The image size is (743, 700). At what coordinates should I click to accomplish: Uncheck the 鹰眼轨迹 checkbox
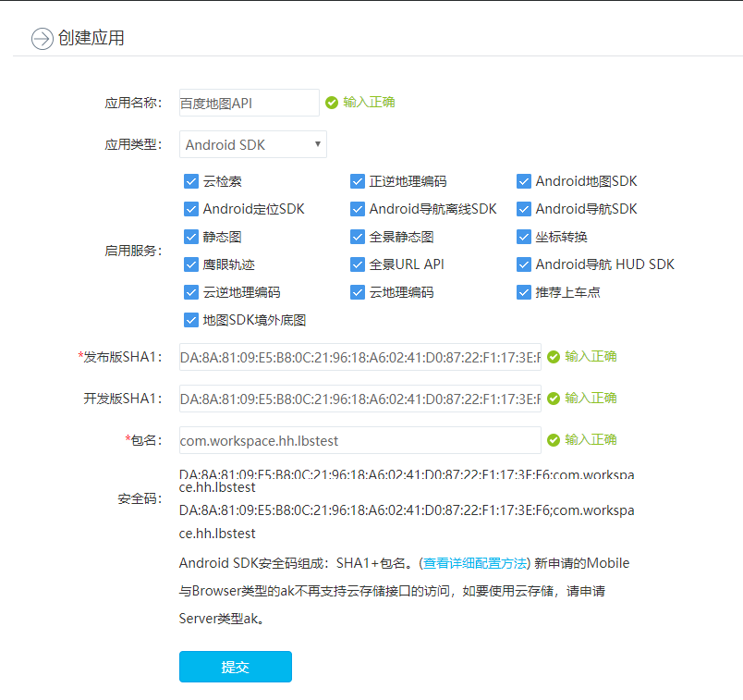tap(191, 264)
